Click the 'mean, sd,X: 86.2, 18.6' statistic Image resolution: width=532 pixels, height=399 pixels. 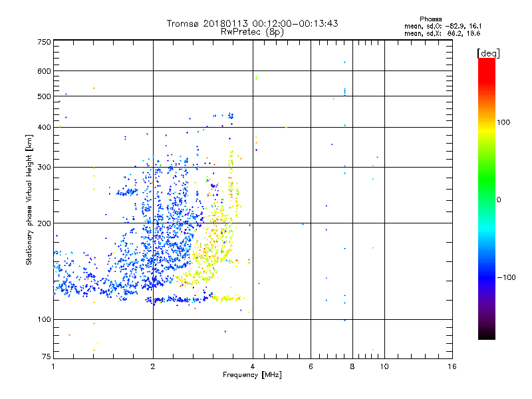[x=442, y=33]
